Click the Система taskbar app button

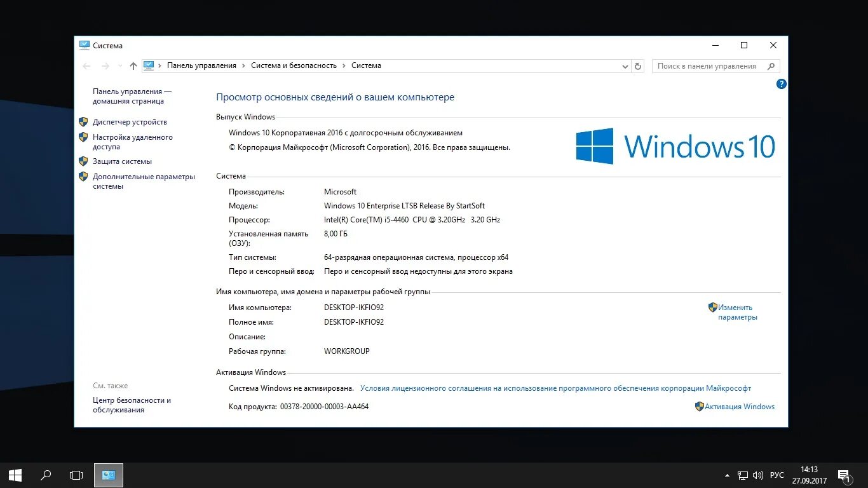[x=109, y=475]
